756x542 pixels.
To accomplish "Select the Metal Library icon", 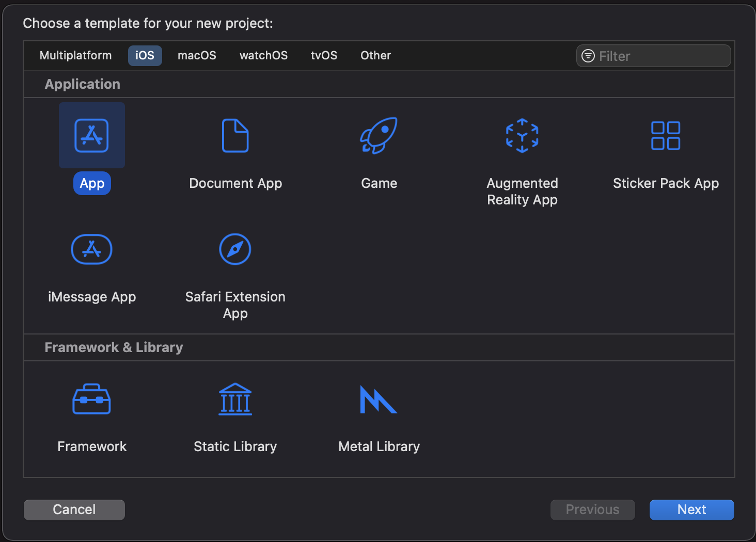I will tap(379, 400).
